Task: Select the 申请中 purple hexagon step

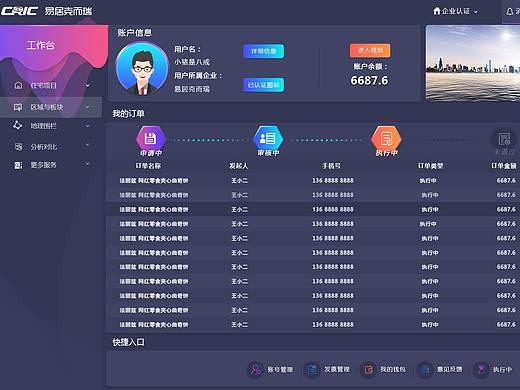Action: tap(151, 138)
